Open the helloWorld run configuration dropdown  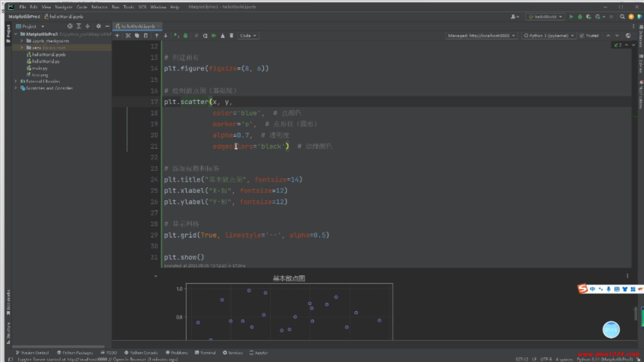545,16
